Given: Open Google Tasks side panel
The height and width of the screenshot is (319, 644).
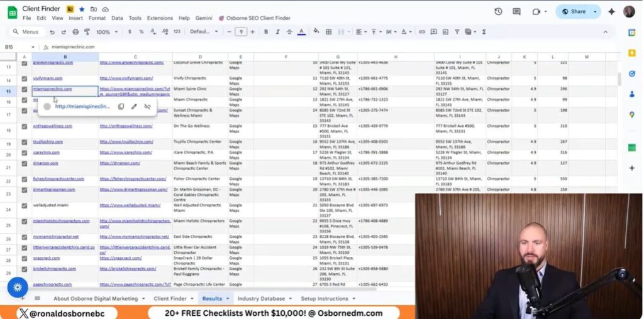Looking at the screenshot, I should (x=632, y=73).
